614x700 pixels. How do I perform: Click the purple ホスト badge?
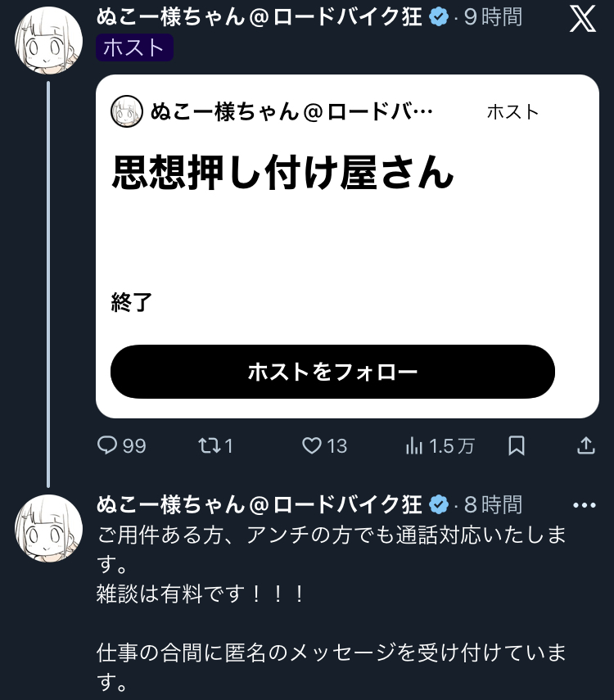point(134,47)
